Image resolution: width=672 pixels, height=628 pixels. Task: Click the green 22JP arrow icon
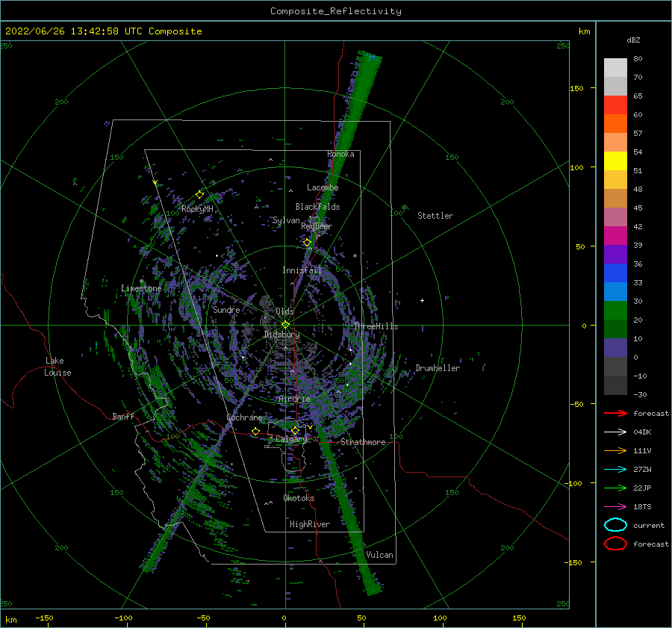tap(615, 488)
